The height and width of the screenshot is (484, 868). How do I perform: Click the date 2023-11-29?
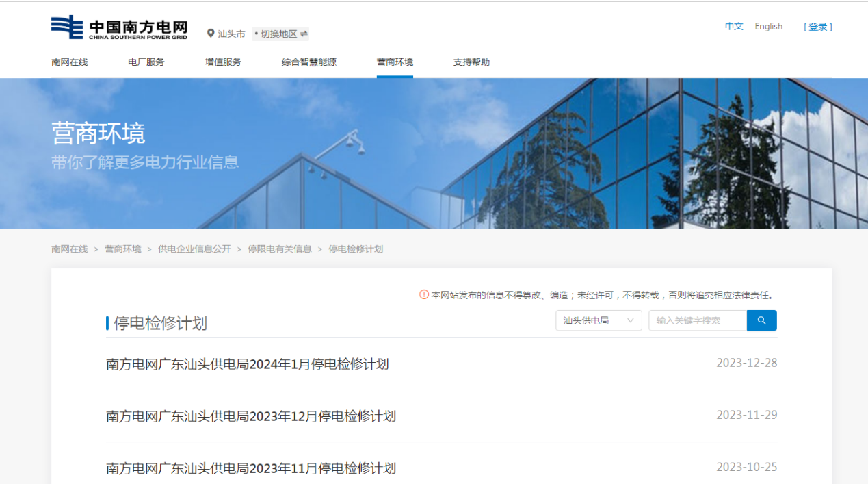coord(747,415)
